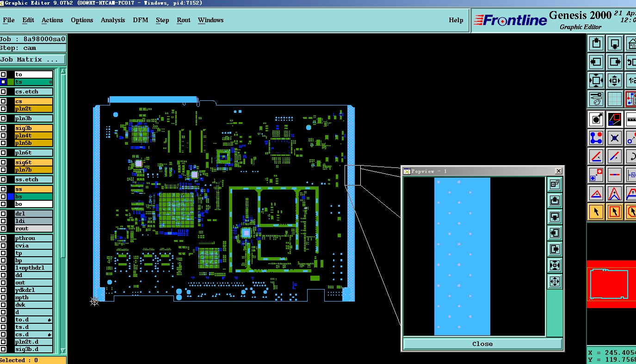The width and height of the screenshot is (636, 364).
Task: Open the wrench and palette display settings icon
Action: (596, 99)
